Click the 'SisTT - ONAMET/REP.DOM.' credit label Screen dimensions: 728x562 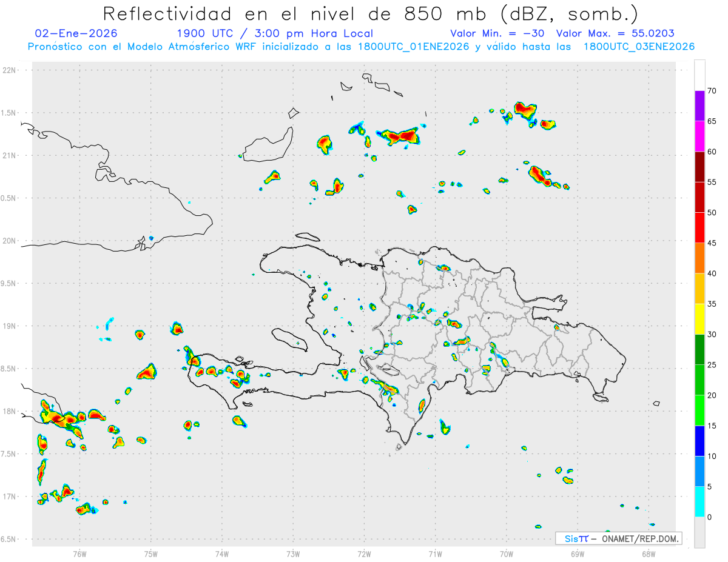point(618,538)
